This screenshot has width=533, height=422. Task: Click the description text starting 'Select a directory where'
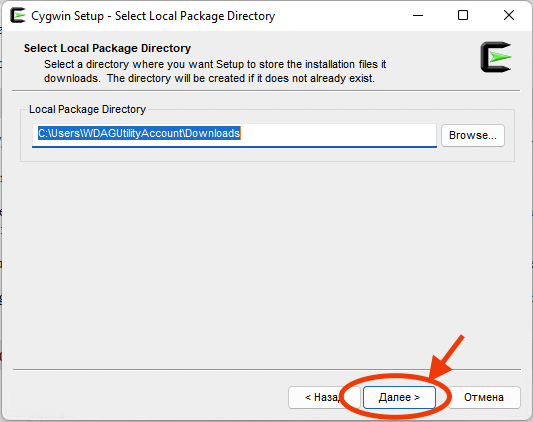coord(215,71)
